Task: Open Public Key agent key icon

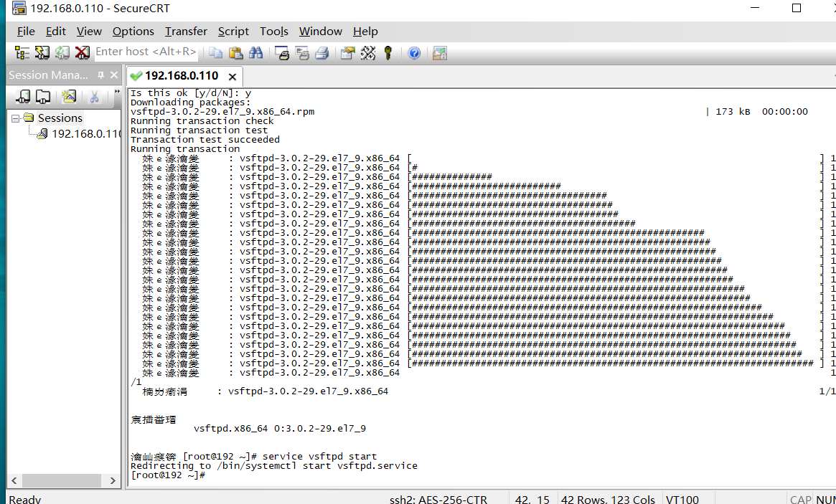Action: pyautogui.click(x=388, y=53)
